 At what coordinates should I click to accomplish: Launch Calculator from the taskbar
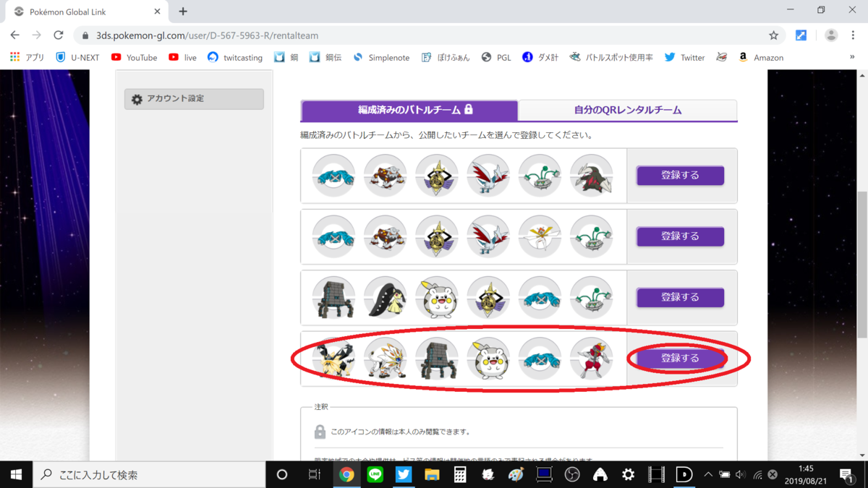[460, 474]
